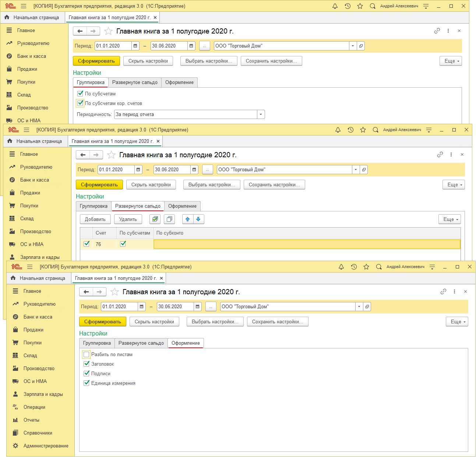Image resolution: width=476 pixels, height=457 pixels.
Task: Expand organization dropdown in middle window
Action: pyautogui.click(x=356, y=170)
